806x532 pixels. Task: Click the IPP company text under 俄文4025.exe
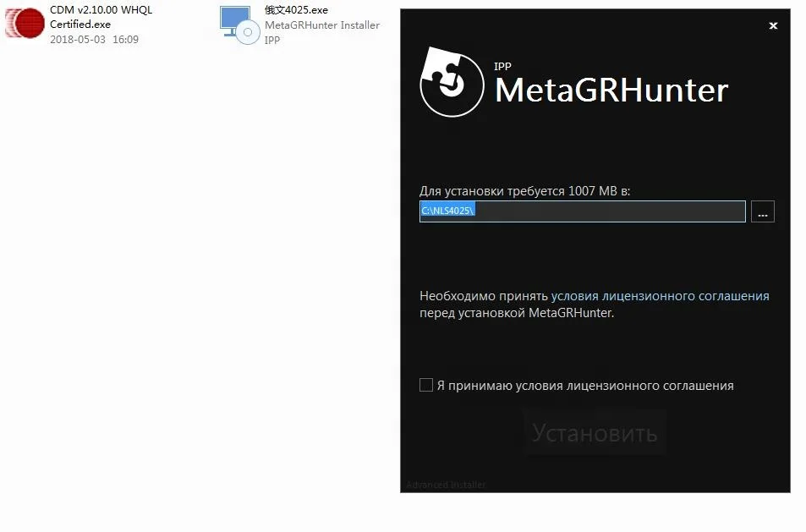pyautogui.click(x=272, y=40)
